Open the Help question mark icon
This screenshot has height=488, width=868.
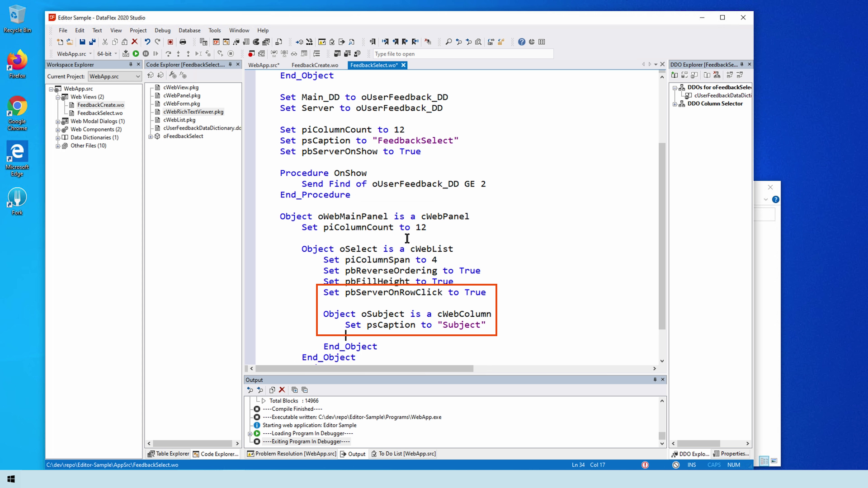pyautogui.click(x=521, y=42)
